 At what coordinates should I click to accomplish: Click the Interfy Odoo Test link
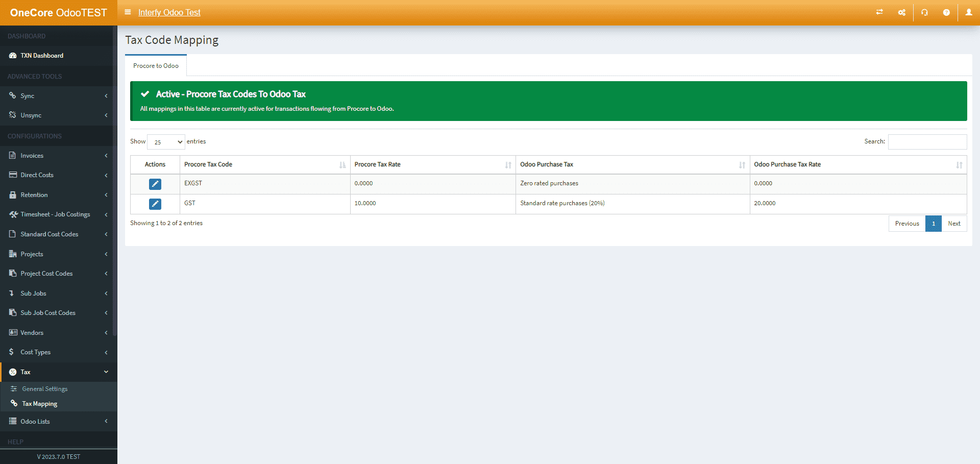click(x=169, y=12)
